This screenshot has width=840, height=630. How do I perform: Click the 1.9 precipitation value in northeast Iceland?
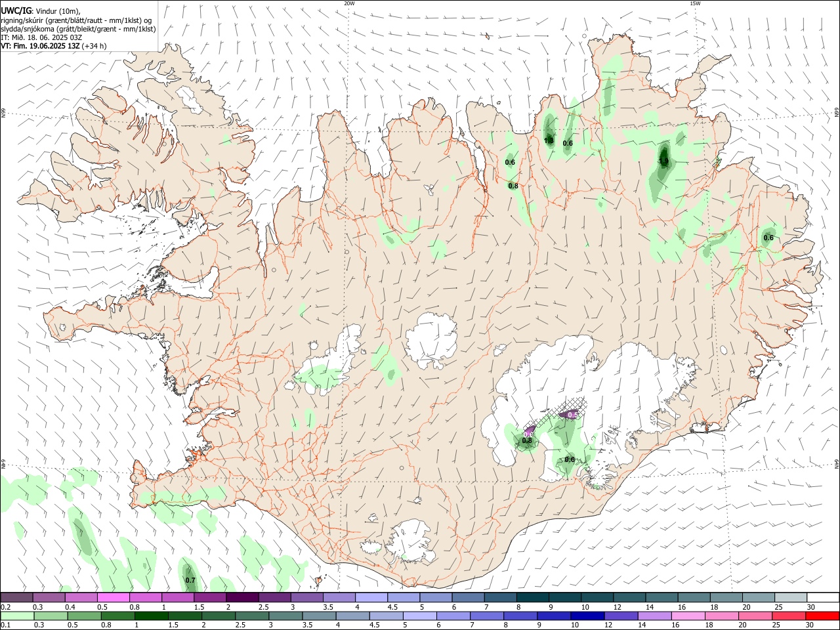coord(663,161)
